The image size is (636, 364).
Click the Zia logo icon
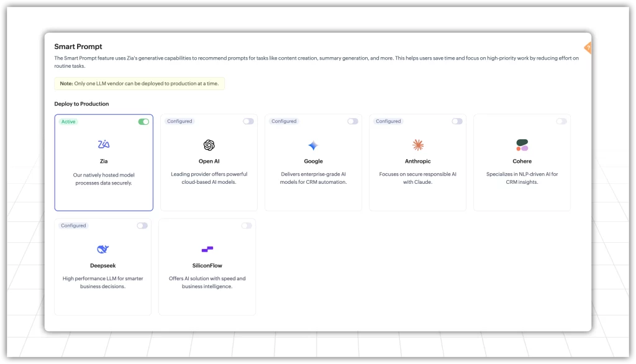pos(104,145)
